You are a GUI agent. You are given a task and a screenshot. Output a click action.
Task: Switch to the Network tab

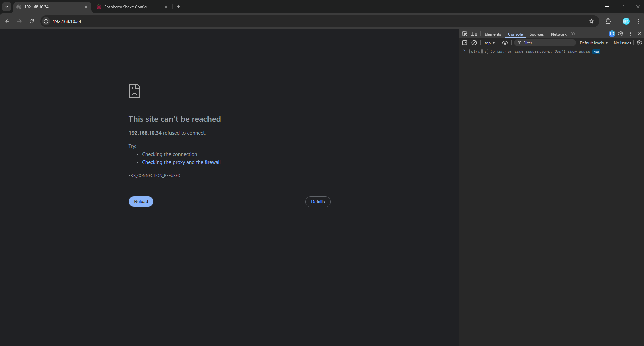558,34
